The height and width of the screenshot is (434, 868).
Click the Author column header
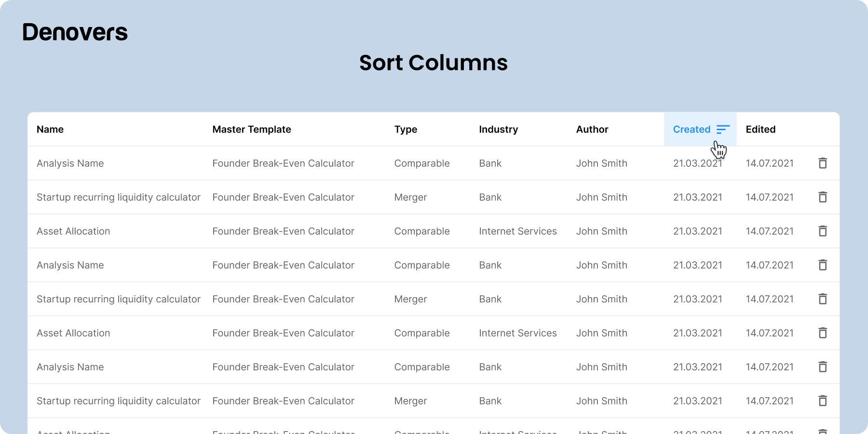[592, 129]
